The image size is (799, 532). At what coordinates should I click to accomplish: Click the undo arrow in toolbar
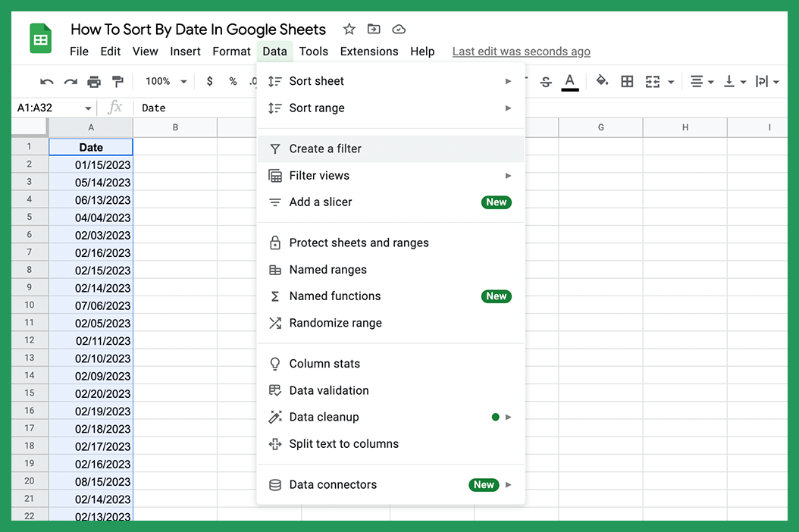47,82
